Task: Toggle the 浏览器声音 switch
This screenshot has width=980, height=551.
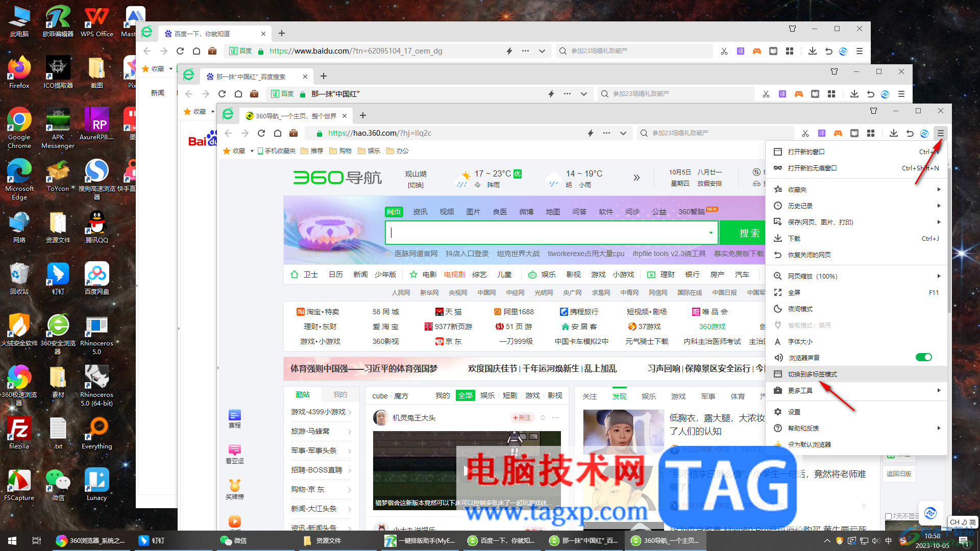Action: (923, 357)
